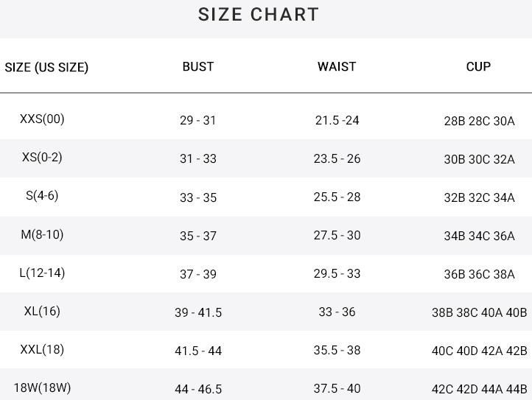Select the XL(16) size row label

coord(42,311)
